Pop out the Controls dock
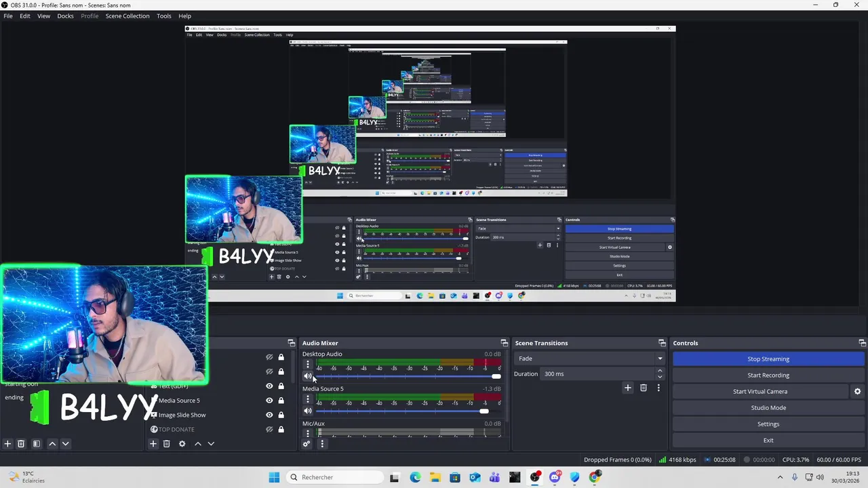 coord(863,343)
